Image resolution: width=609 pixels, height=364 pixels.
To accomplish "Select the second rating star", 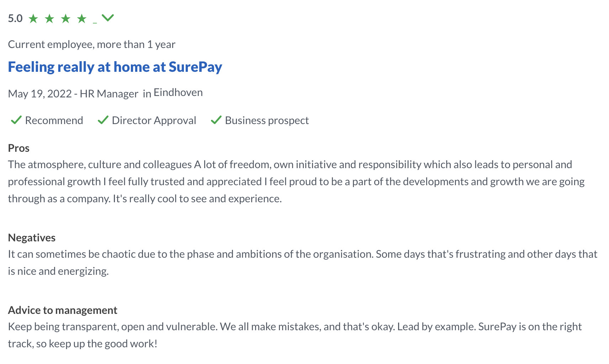I will click(50, 18).
